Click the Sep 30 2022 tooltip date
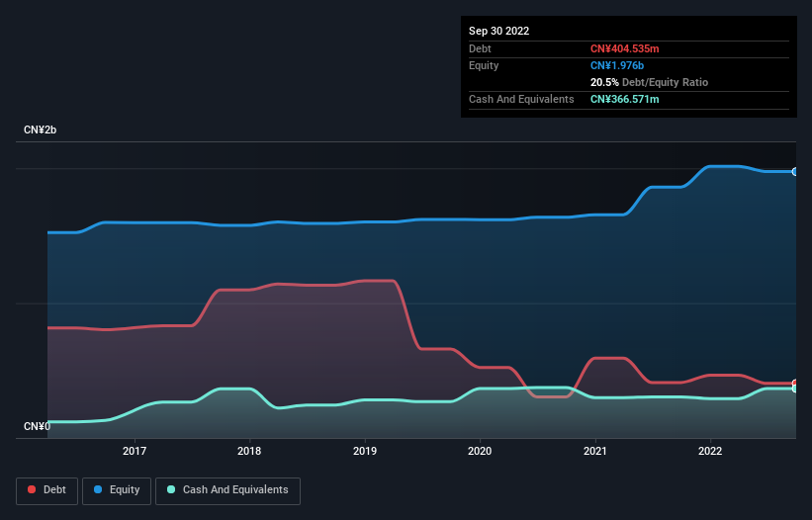The image size is (812, 520). click(x=498, y=31)
